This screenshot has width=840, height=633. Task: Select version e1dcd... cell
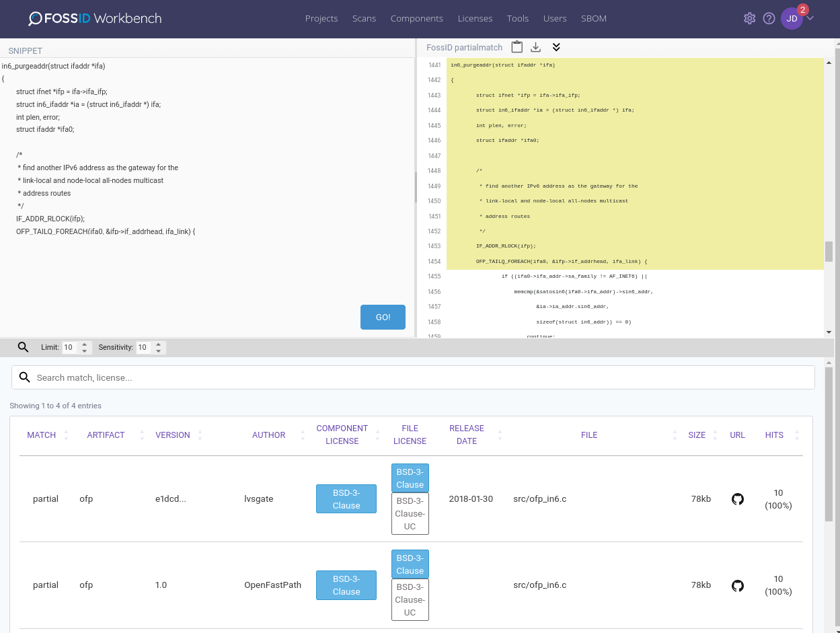(x=171, y=499)
